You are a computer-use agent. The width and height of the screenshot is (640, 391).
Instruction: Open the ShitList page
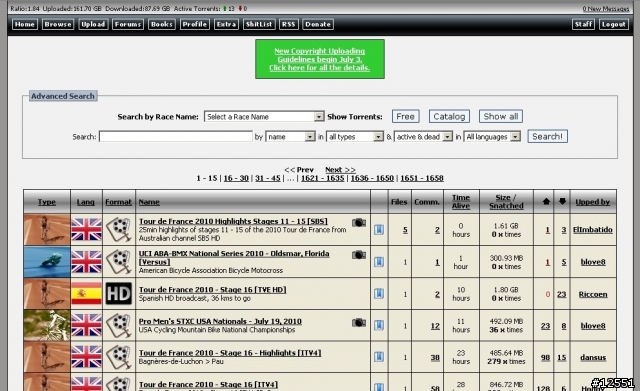[259, 24]
